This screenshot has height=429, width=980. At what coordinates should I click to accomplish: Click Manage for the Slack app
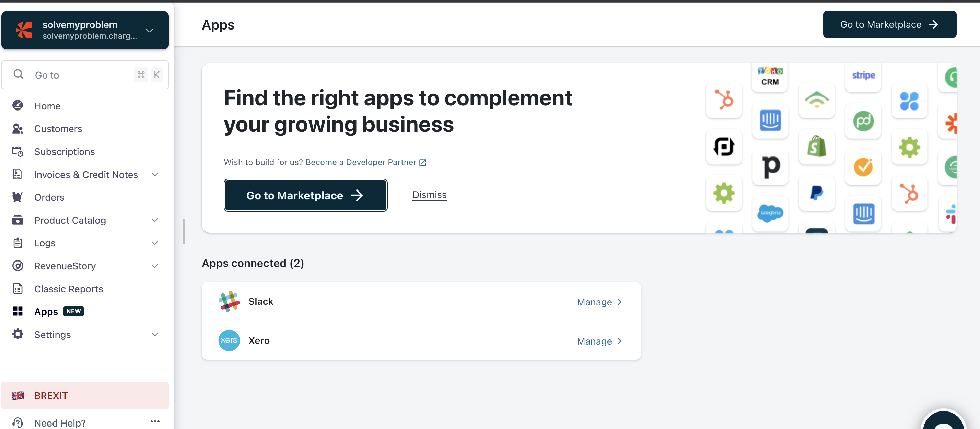599,302
